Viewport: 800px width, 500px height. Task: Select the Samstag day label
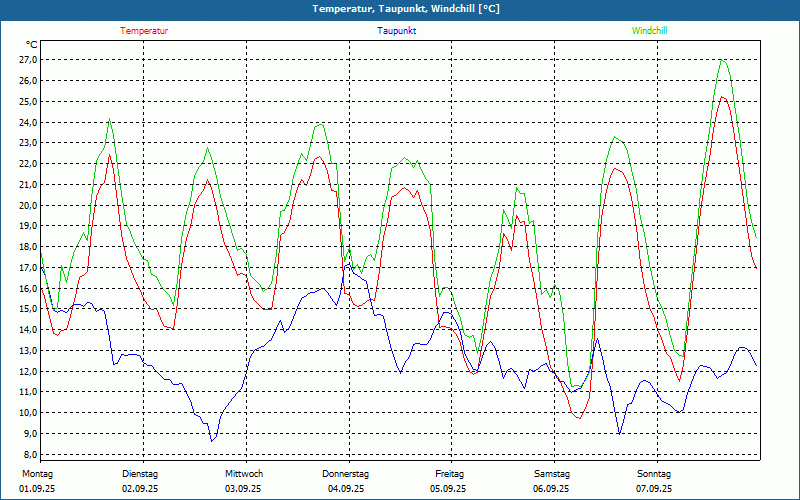(x=552, y=474)
